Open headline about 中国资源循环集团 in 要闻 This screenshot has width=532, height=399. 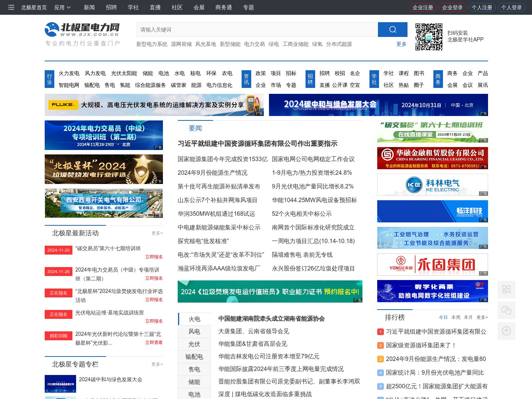click(258, 144)
